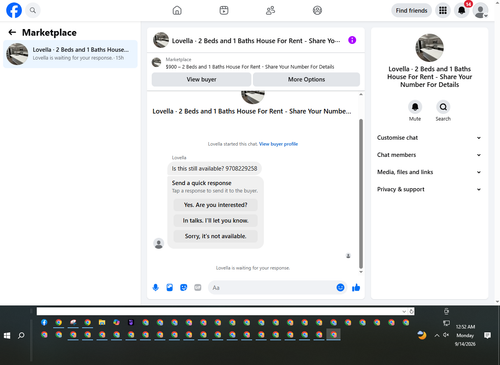The height and width of the screenshot is (365, 500).
Task: Go to the Home feed icon
Action: [x=177, y=11]
